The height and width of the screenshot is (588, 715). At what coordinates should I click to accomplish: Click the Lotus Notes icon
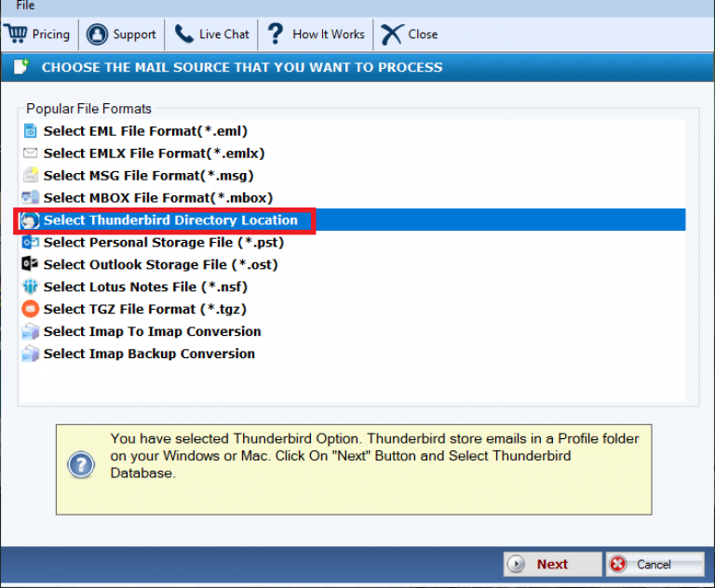tap(30, 287)
